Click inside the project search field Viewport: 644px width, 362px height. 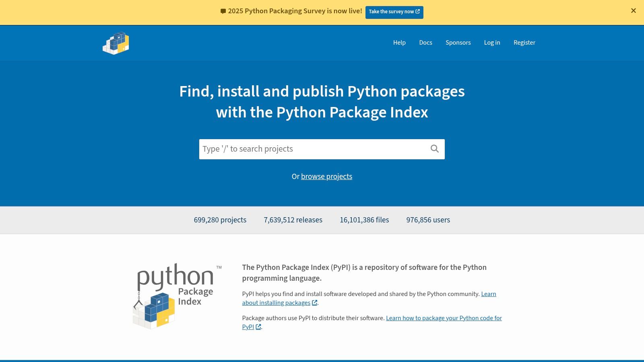point(314,149)
